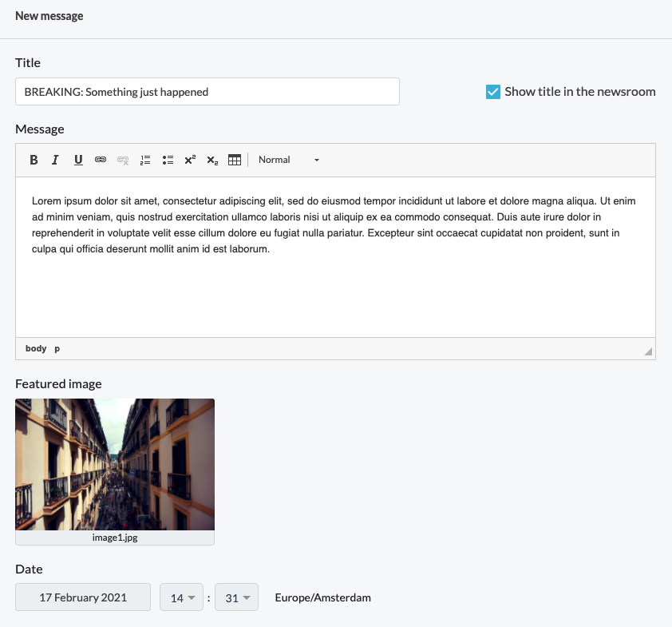
Task: Insert a table
Action: point(235,160)
